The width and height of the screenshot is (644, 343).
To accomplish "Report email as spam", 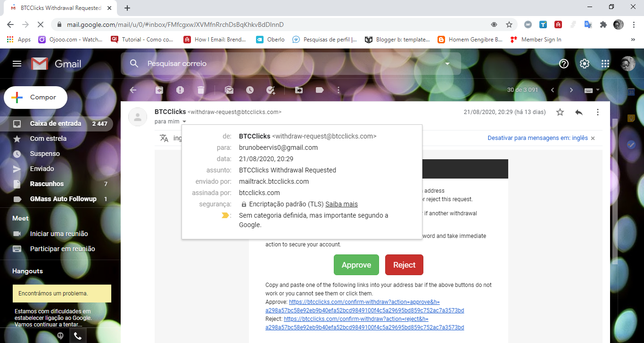I will 180,90.
